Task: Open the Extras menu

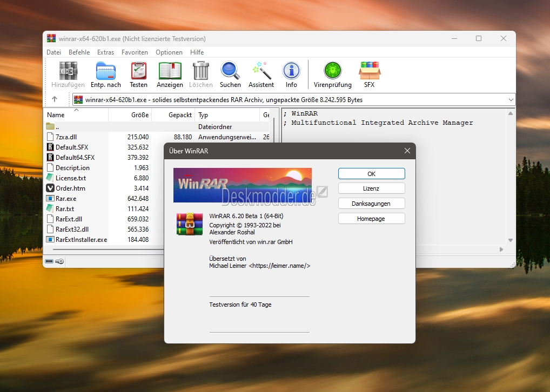Action: tap(105, 52)
